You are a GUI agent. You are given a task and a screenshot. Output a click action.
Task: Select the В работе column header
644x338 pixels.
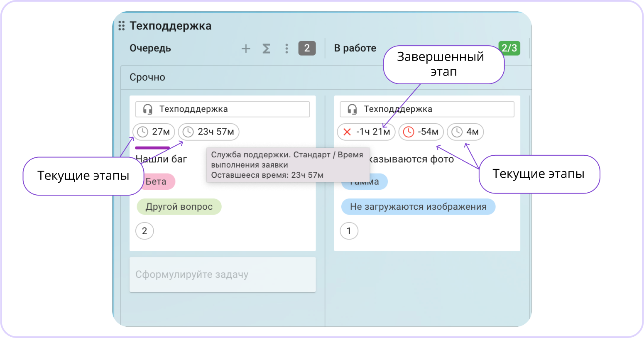[355, 48]
